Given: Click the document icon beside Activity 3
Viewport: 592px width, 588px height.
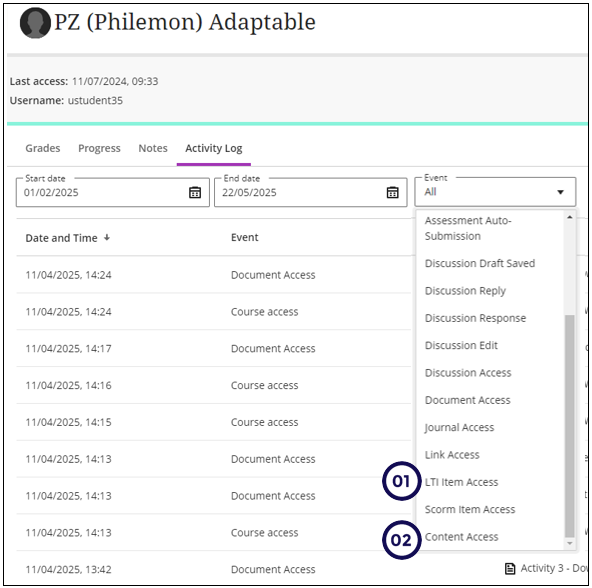Looking at the screenshot, I should [510, 568].
